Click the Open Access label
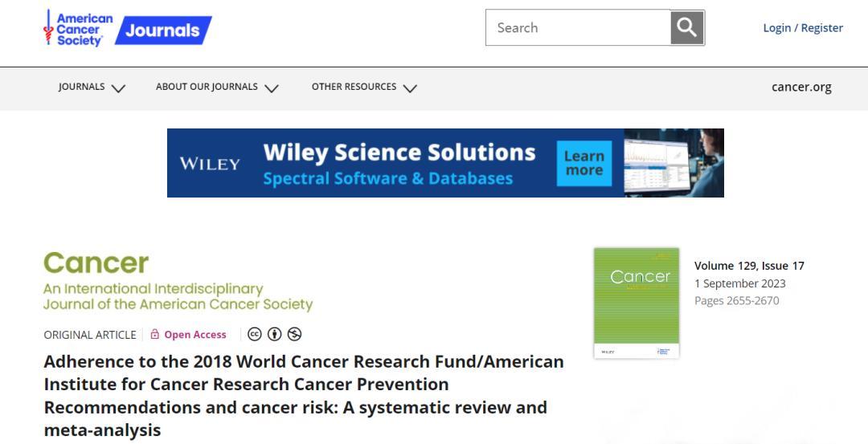The image size is (868, 444). click(x=195, y=335)
